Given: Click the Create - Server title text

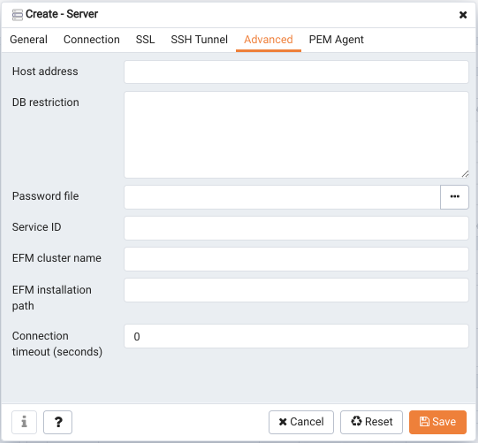Looking at the screenshot, I should pos(62,14).
